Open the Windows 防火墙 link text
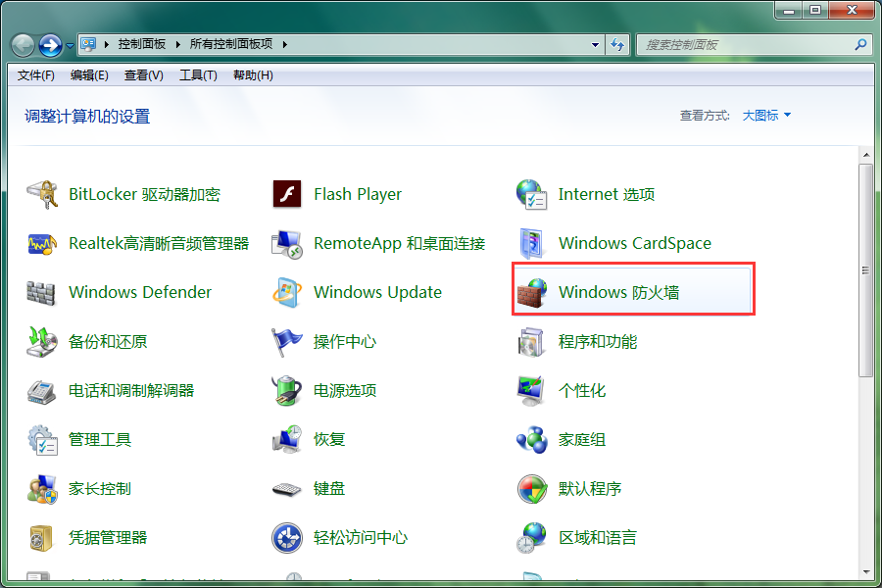The image size is (882, 588). 618,293
